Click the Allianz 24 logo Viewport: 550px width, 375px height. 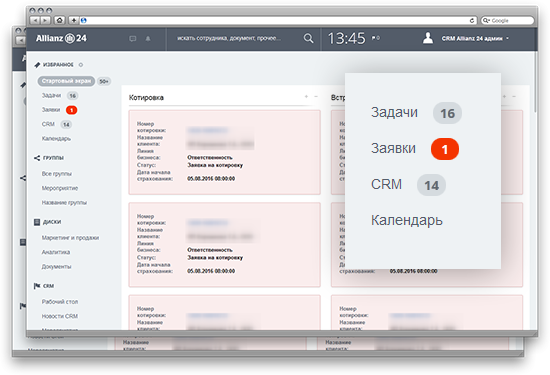tap(61, 38)
